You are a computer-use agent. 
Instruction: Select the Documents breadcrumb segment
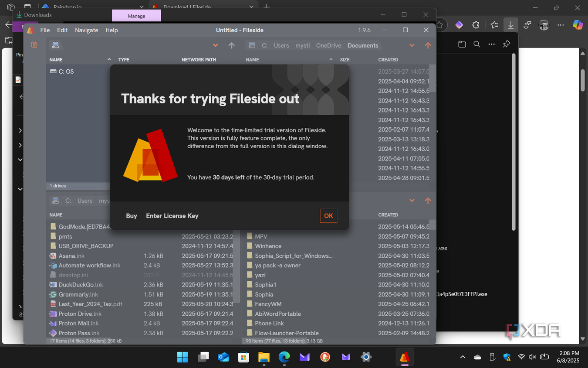click(x=363, y=45)
